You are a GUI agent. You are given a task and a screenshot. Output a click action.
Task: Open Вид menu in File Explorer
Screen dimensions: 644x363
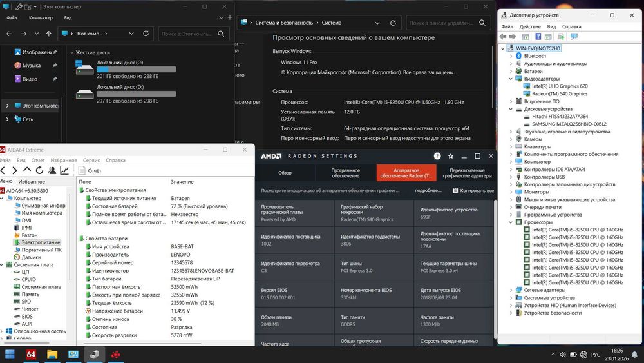pyautogui.click(x=68, y=17)
